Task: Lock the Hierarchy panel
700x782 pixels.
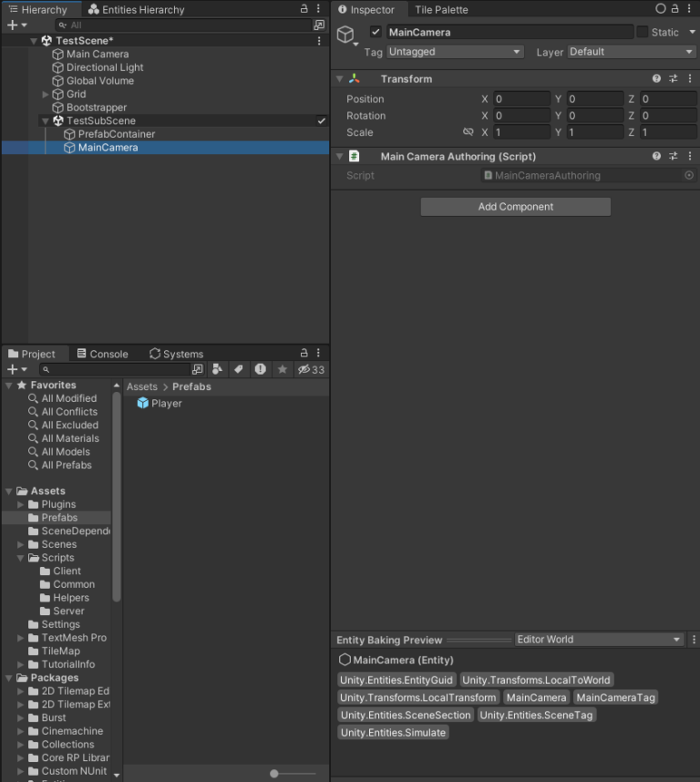Action: tap(304, 8)
